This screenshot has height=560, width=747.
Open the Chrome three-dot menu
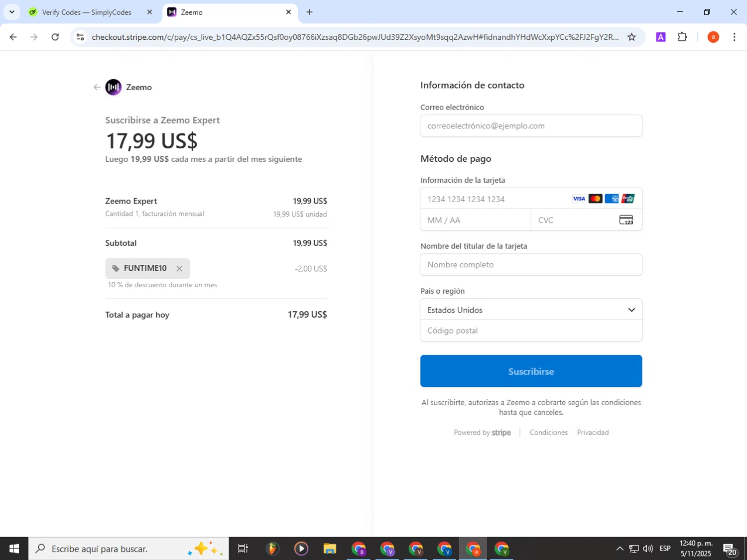(x=734, y=37)
